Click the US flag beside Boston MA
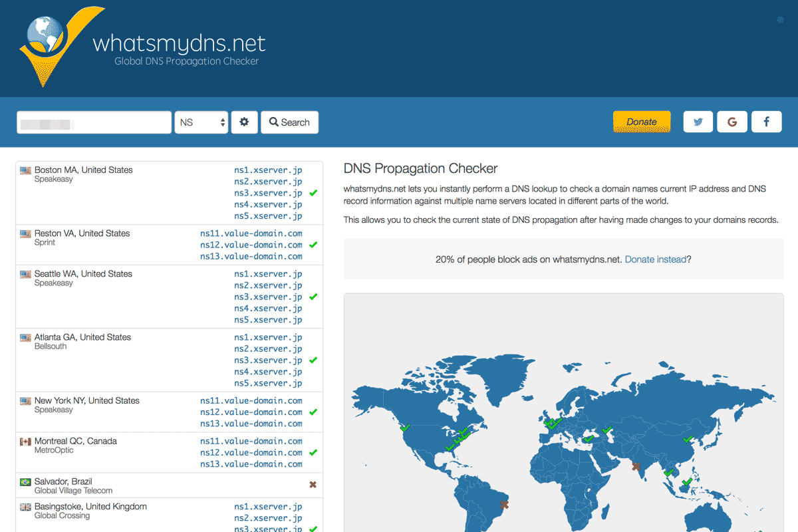This screenshot has height=532, width=798. pos(26,170)
